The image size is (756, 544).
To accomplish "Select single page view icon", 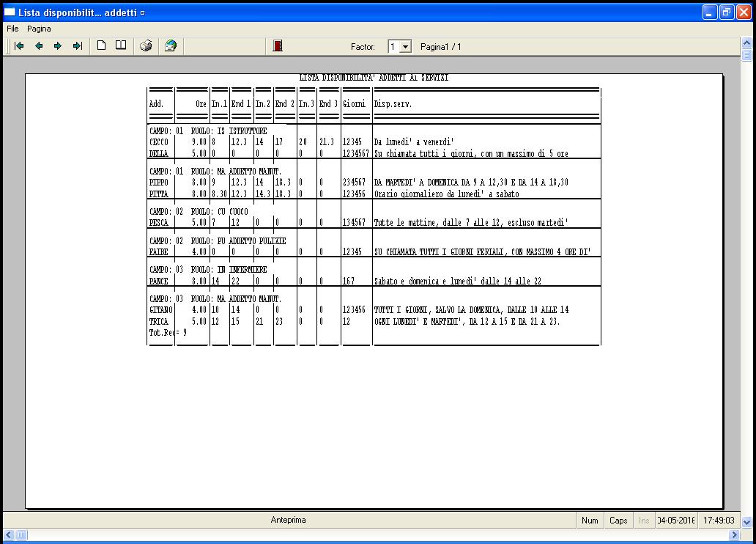I will [102, 46].
